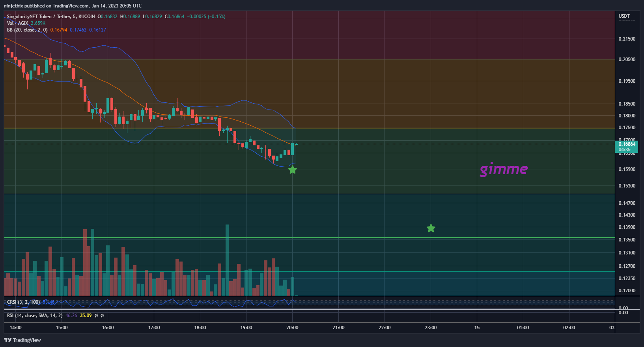Click the day '15' label on the time axis
Image resolution: width=644 pixels, height=347 pixels.
(477, 328)
